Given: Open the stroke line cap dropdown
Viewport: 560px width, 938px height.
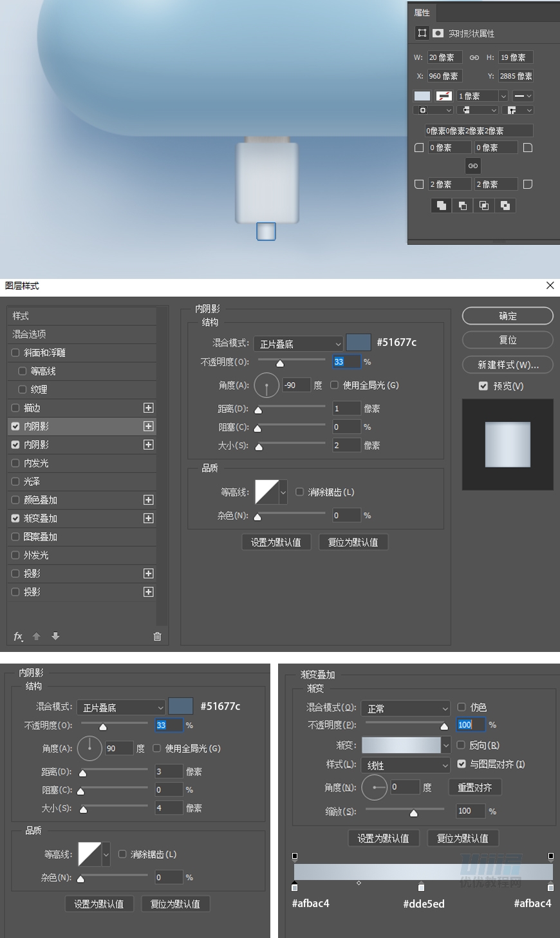Looking at the screenshot, I should [478, 110].
